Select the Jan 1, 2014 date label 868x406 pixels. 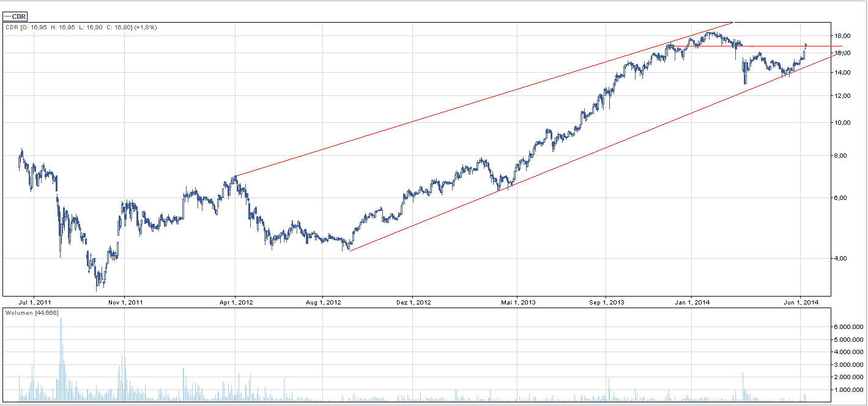[x=692, y=302]
